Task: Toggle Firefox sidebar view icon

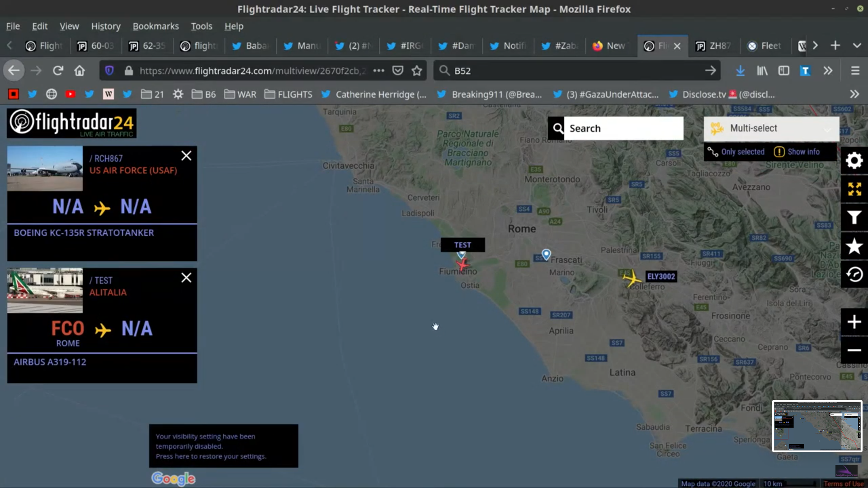Action: [783, 71]
